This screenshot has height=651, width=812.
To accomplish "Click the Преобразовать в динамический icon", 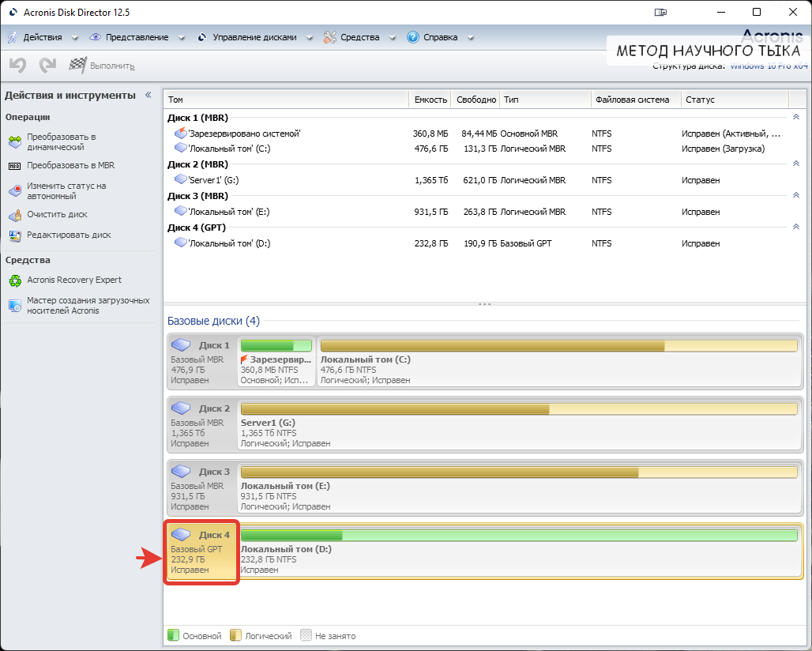I will 15,141.
